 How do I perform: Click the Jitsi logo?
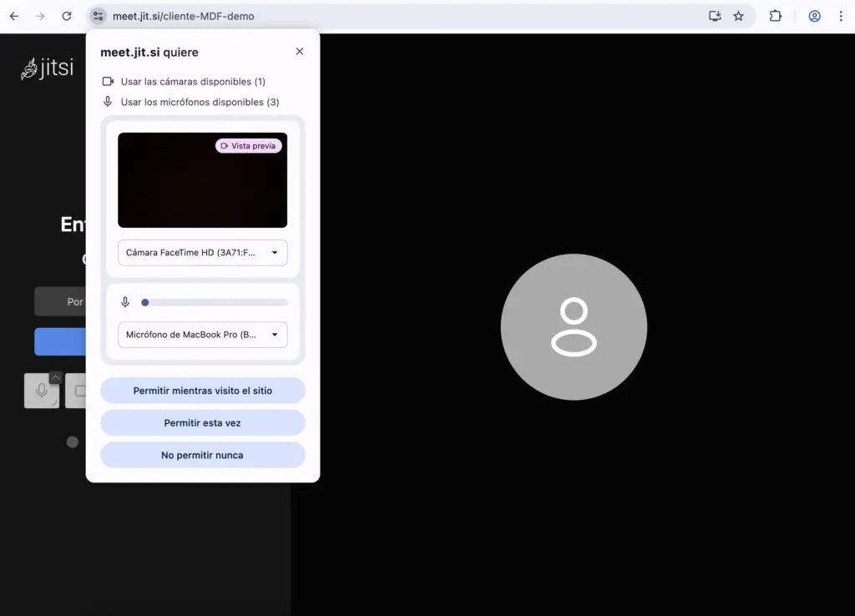47,68
